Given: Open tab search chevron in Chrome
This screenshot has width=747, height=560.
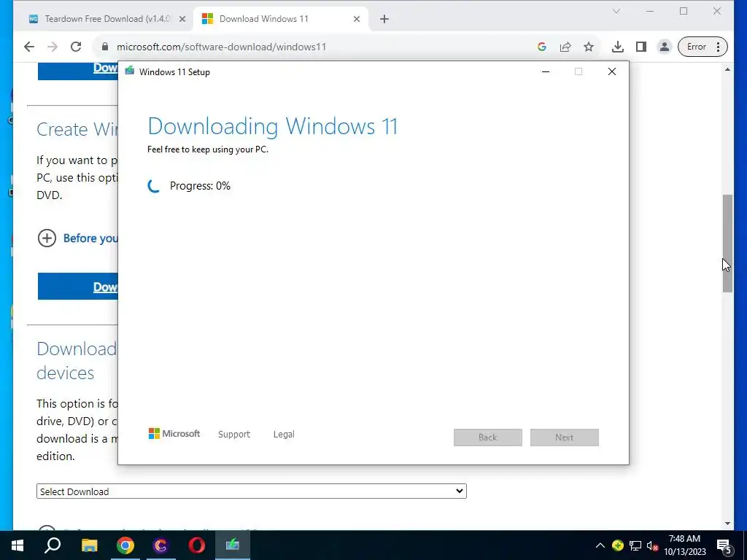Looking at the screenshot, I should coord(616,11).
